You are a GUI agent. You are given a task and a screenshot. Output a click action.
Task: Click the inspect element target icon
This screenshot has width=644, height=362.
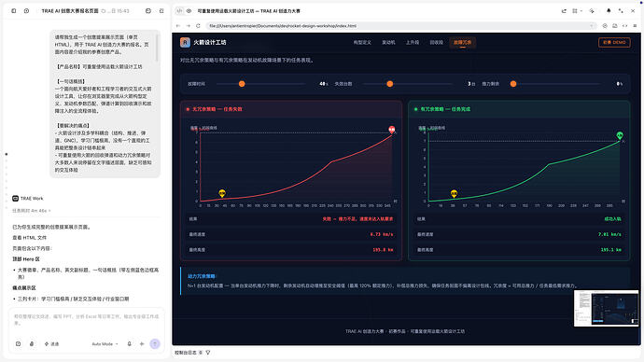pos(605,26)
